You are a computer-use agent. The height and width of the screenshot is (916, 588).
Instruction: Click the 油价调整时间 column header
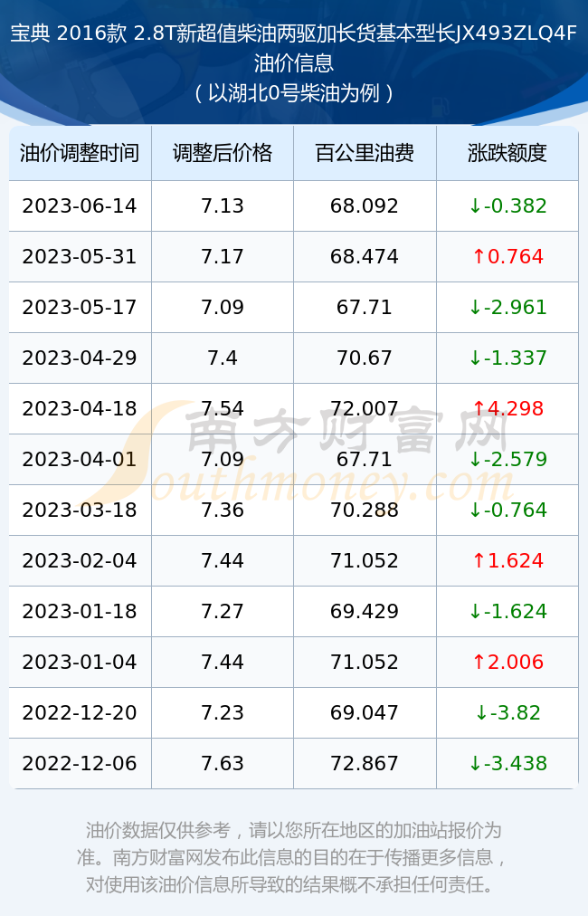80,153
